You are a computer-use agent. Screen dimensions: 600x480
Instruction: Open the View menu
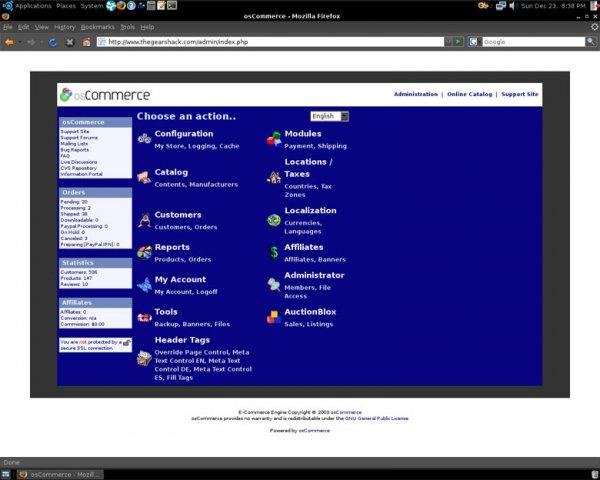pyautogui.click(x=42, y=27)
